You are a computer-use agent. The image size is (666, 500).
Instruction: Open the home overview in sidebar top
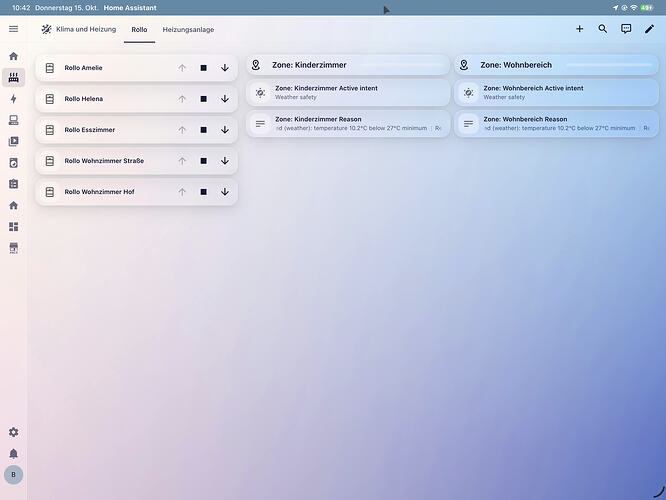[14, 56]
